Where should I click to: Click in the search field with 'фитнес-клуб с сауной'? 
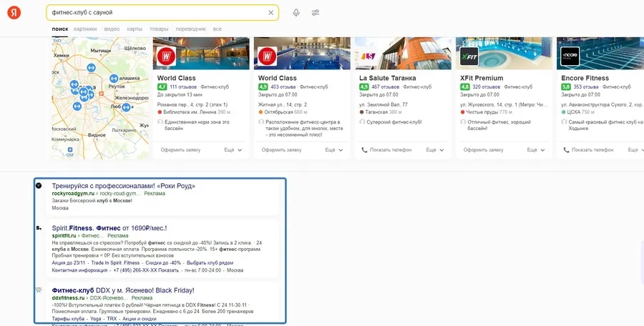[157, 13]
